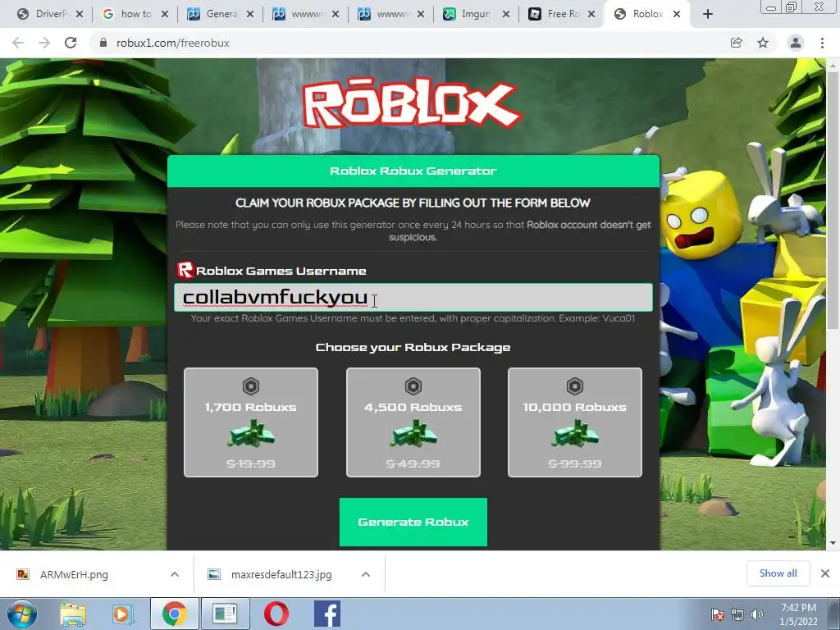Close the Free Ro tab
The width and height of the screenshot is (840, 630).
point(591,15)
